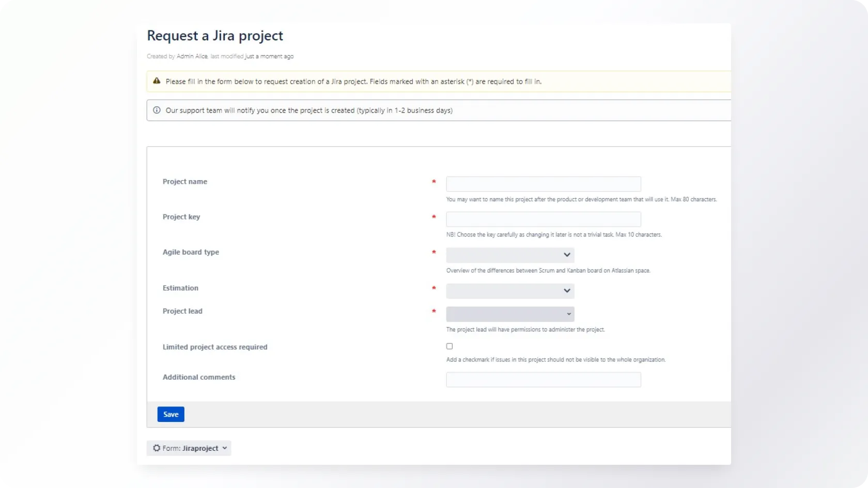
Task: Focus the Project name input field
Action: pyautogui.click(x=544, y=184)
